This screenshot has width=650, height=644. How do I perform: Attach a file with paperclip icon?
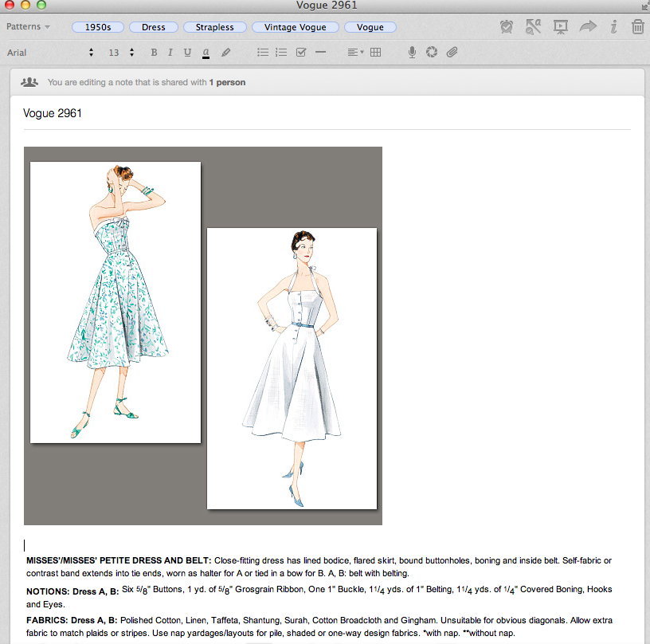[x=452, y=53]
